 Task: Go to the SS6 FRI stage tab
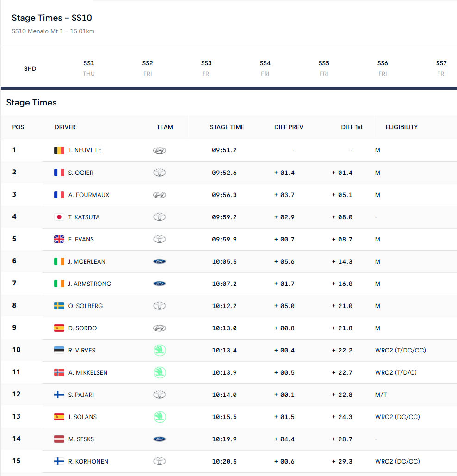pyautogui.click(x=383, y=68)
